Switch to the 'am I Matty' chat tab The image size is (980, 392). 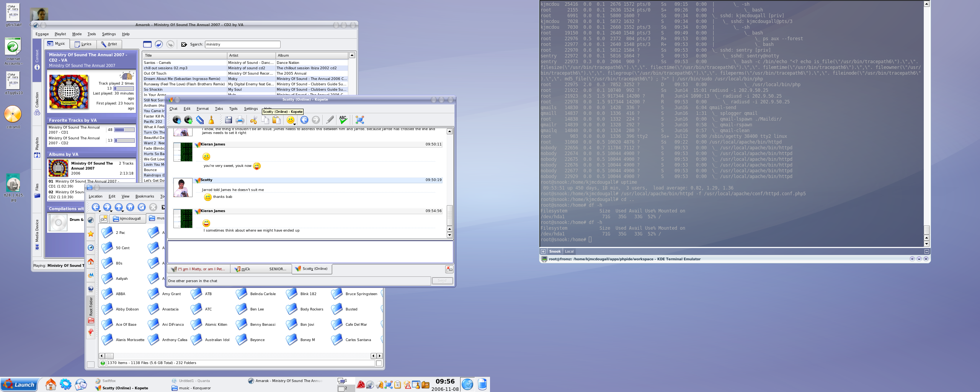[x=199, y=269]
